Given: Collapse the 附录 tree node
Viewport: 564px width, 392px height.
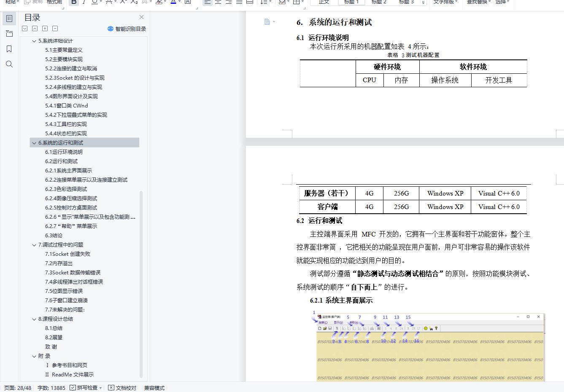Looking at the screenshot, I should coord(34,356).
